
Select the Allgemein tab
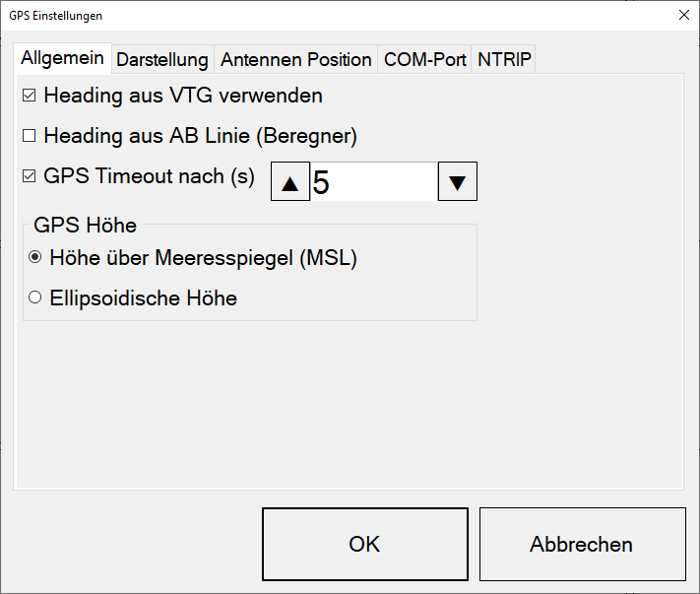[63, 58]
